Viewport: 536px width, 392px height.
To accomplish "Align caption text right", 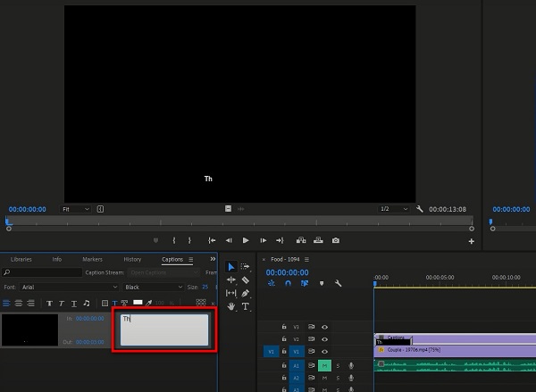I will [30, 303].
